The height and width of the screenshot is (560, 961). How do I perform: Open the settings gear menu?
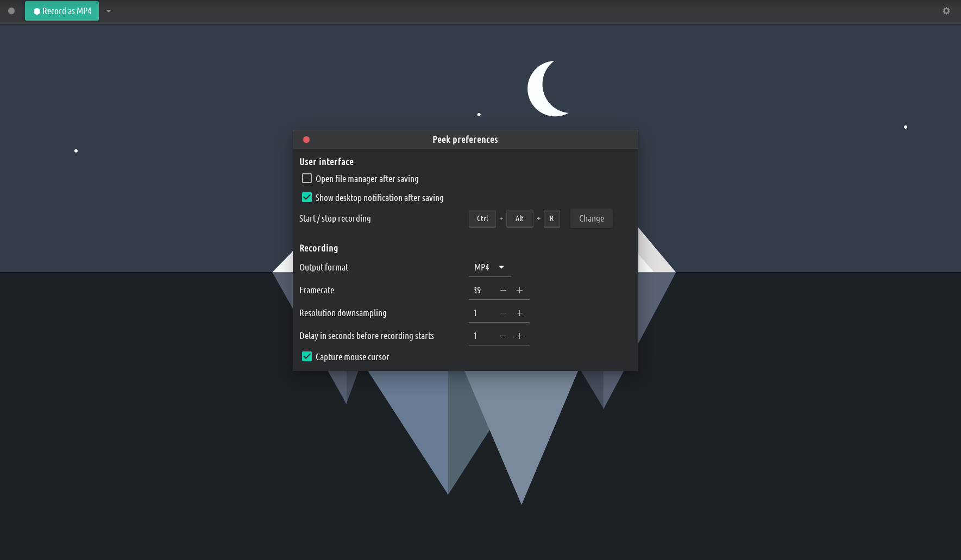946,11
